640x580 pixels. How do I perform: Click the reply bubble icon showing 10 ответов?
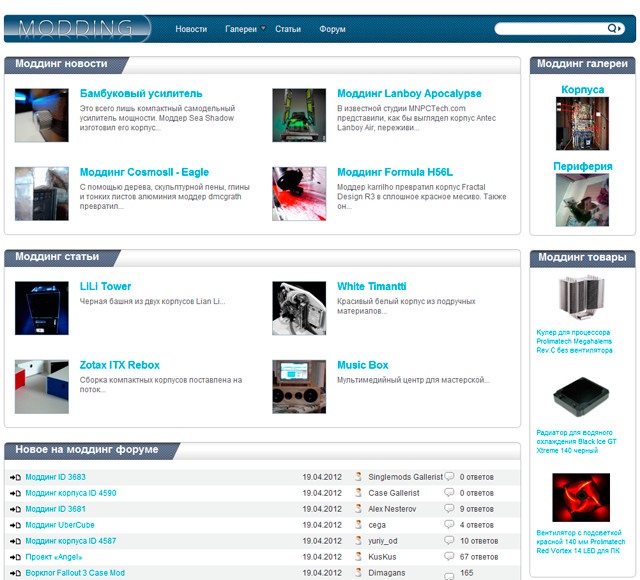449,540
